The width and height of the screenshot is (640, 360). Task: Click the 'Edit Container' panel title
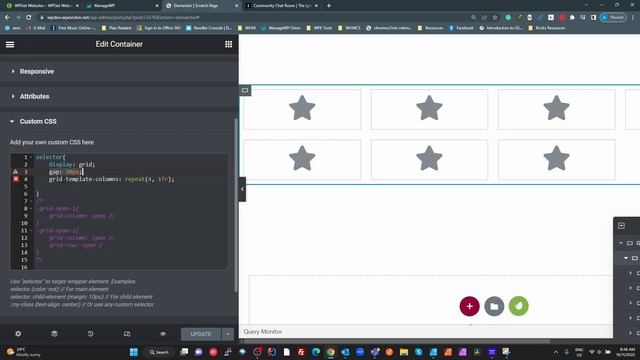119,44
